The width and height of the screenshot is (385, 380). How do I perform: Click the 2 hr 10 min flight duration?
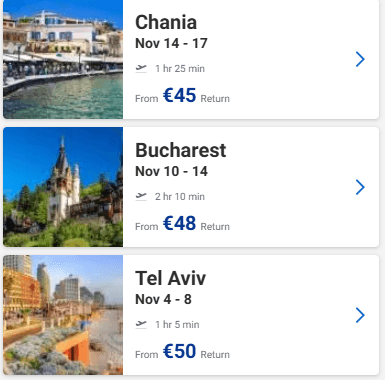click(180, 197)
